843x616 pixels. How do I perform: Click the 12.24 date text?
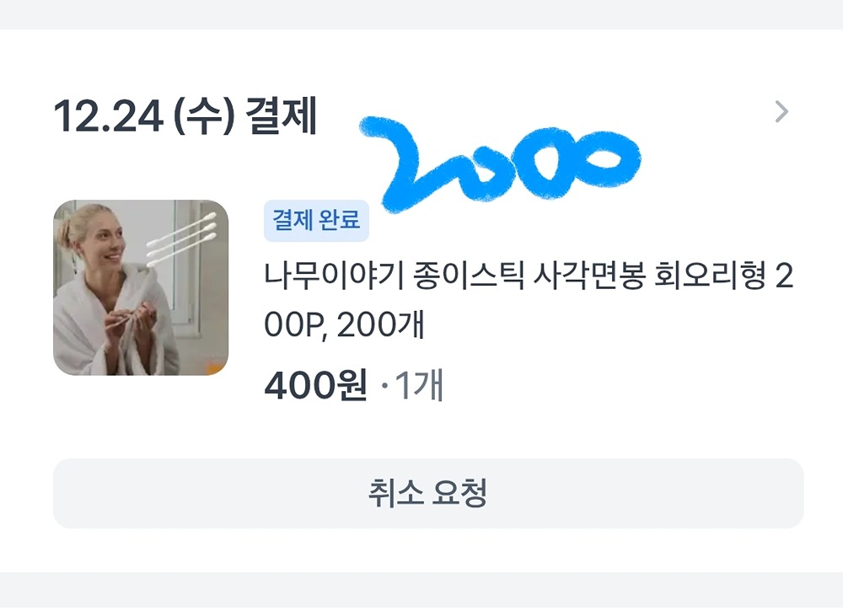point(109,115)
